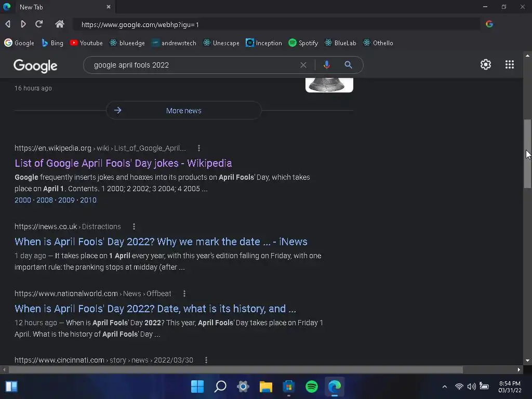Open the clock showing 8:54 PM
Viewport: 532px width, 399px height.
(x=510, y=387)
